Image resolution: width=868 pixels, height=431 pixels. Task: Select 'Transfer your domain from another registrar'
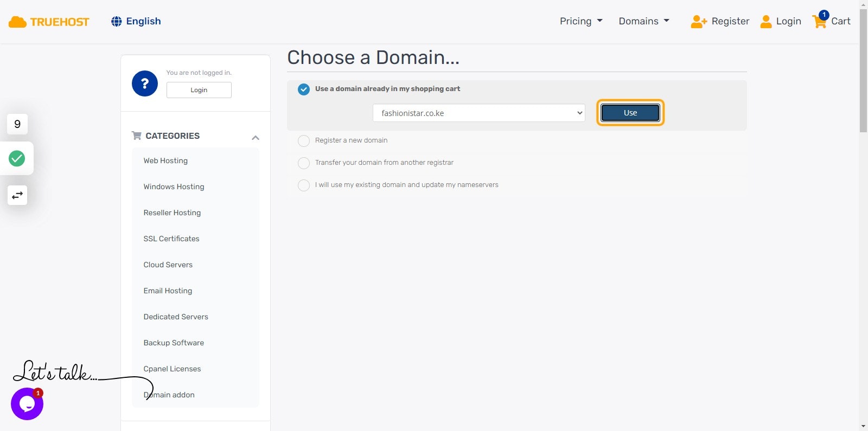coord(304,163)
